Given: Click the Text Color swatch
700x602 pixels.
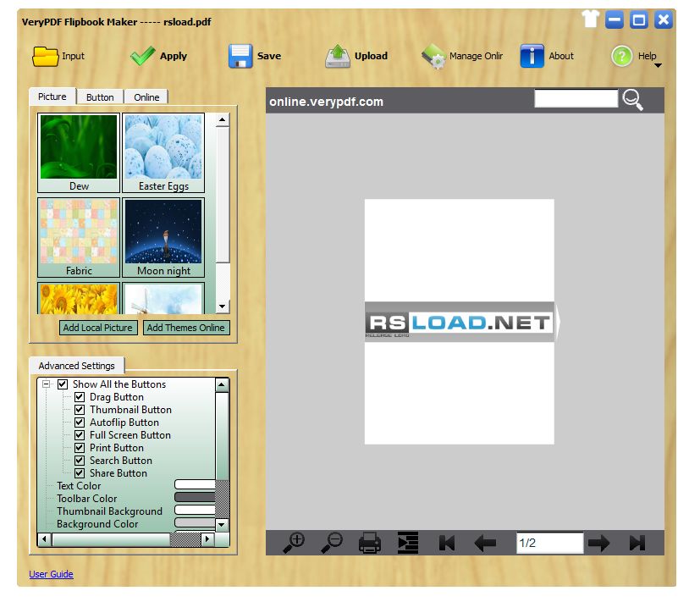Looking at the screenshot, I should (195, 485).
